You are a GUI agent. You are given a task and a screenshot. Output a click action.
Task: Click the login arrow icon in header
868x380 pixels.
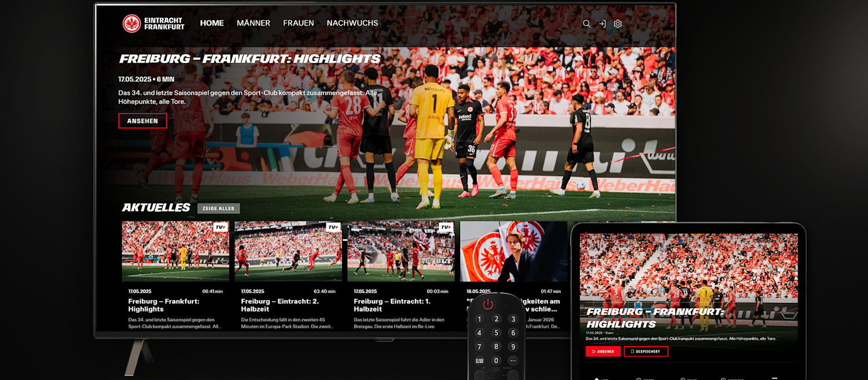[x=602, y=24]
